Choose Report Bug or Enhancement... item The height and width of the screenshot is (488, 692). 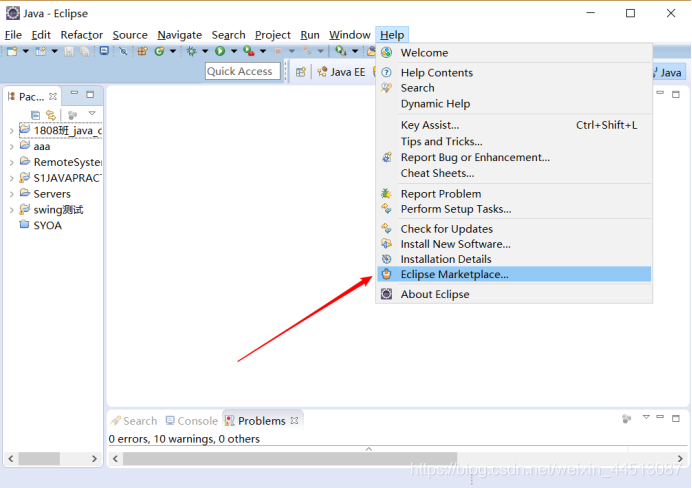pyautogui.click(x=514, y=157)
